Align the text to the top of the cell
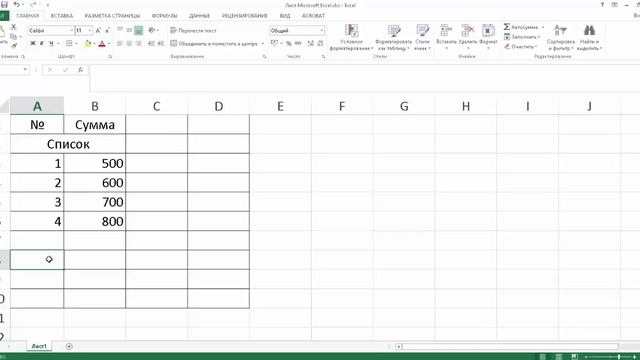Screen dimensions: 640x360 (x=120, y=30)
